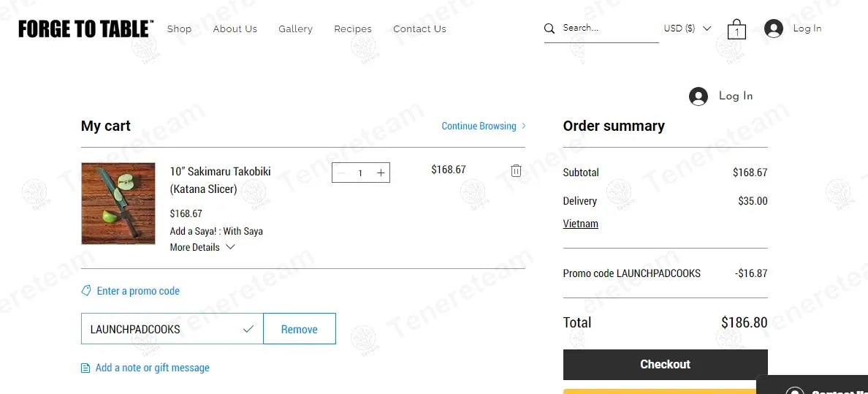Viewport: 868px width, 394px height.
Task: Open the shopping cart bag icon
Action: click(736, 29)
